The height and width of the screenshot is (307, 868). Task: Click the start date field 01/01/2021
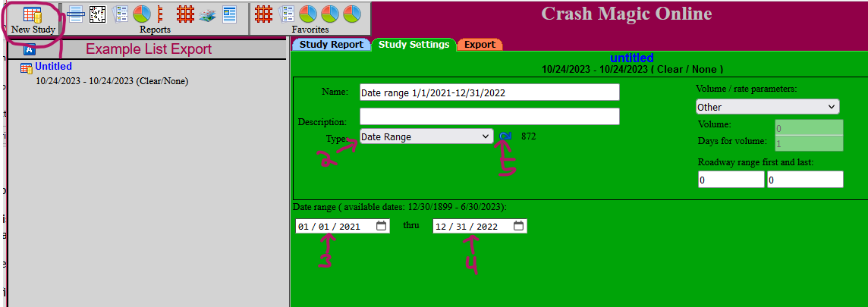coord(342,226)
